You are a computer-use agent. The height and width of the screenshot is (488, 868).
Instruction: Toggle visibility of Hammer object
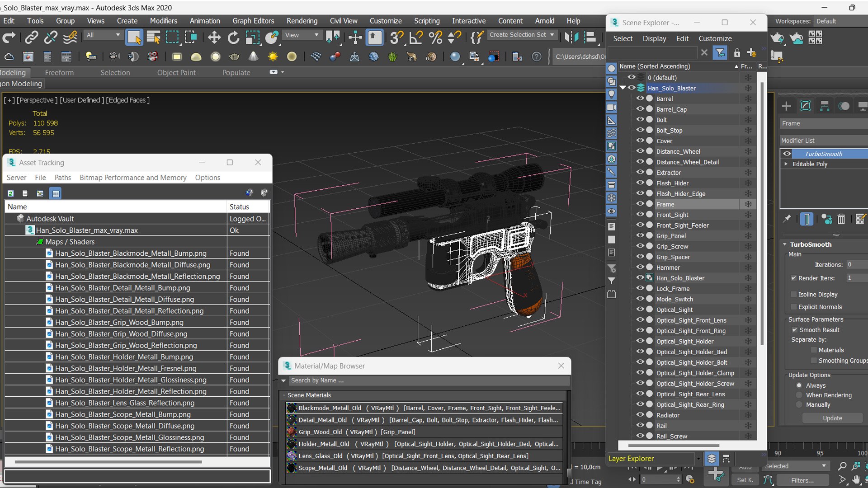click(640, 267)
